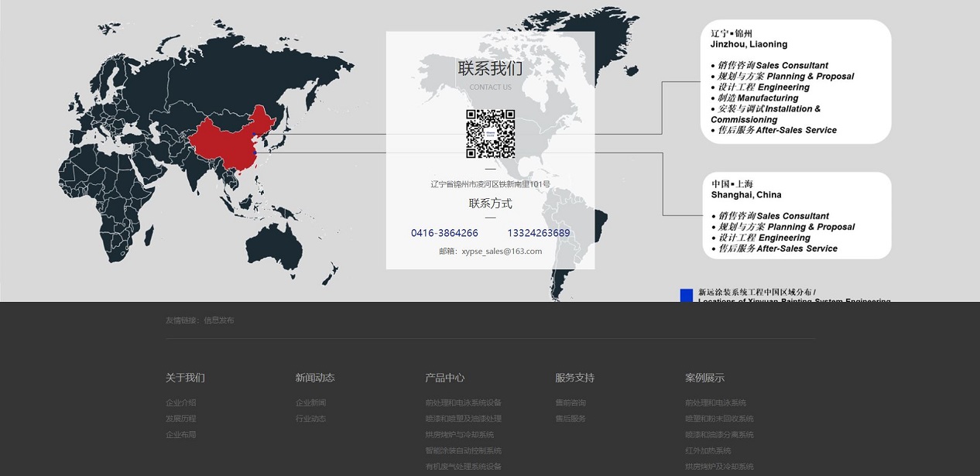Open 行业动态 link

pyautogui.click(x=311, y=419)
